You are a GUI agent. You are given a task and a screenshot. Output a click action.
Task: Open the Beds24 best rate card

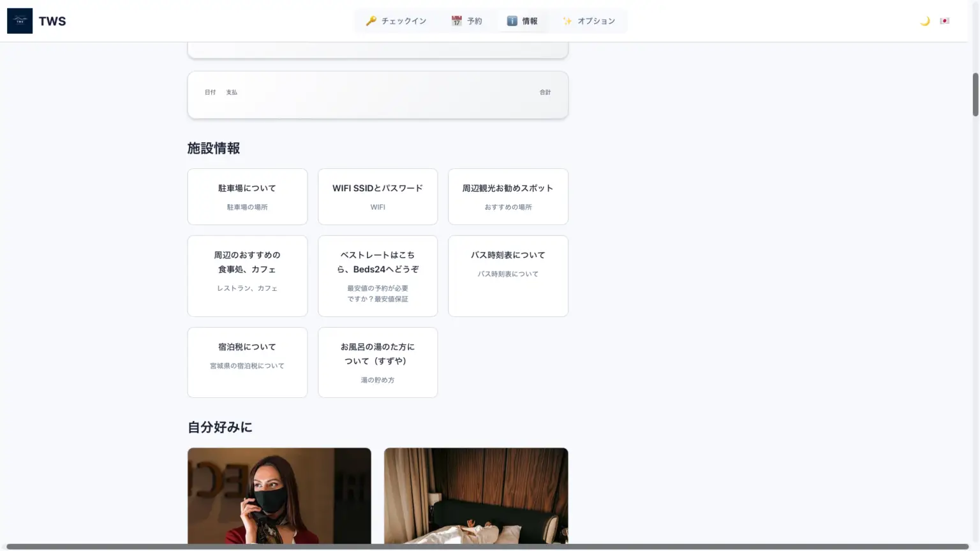[x=378, y=275]
